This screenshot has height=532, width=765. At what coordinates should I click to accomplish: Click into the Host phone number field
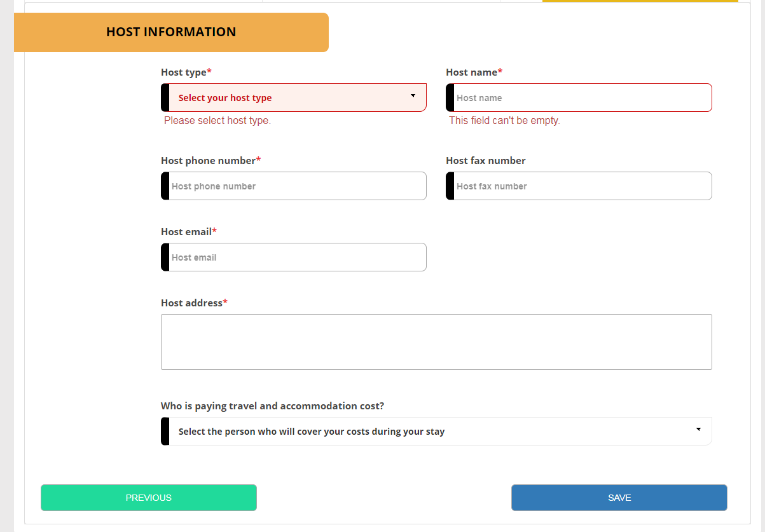pyautogui.click(x=296, y=186)
